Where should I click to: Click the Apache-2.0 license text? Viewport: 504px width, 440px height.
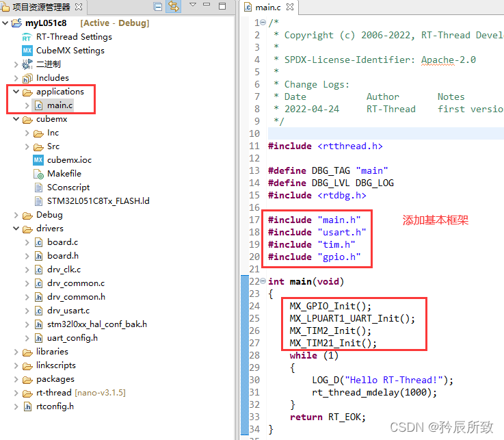(449, 60)
